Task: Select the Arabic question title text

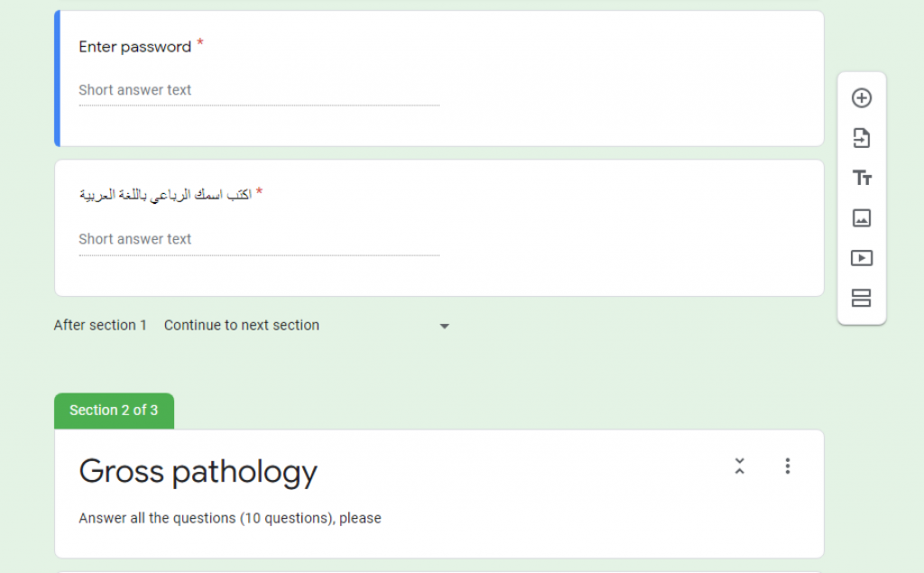Action: tap(165, 195)
